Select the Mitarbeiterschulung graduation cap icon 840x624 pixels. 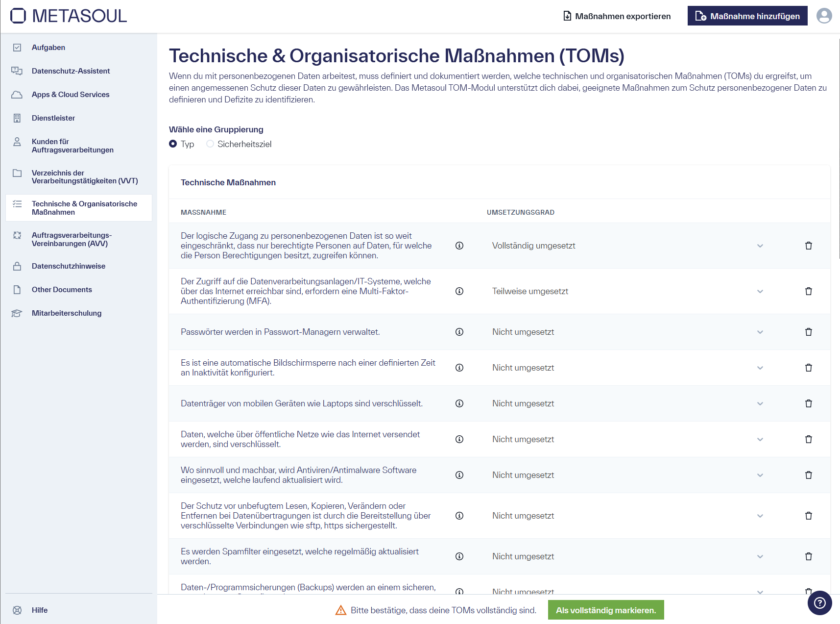(17, 313)
